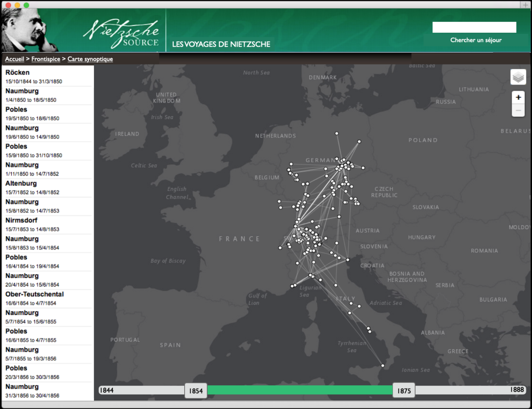532x409 pixels.
Task: Click the Nietzsche portrait image
Action: tap(28, 31)
